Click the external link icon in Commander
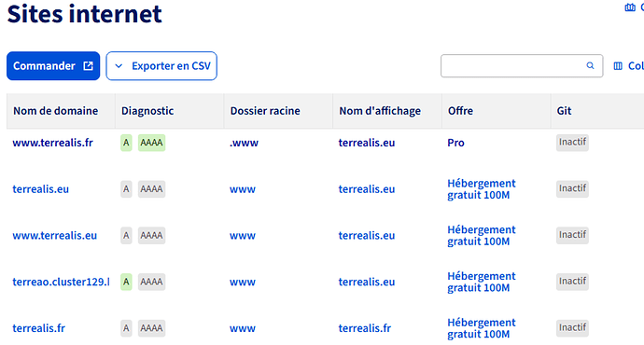Viewport: 644px width, 345px height. tap(88, 65)
